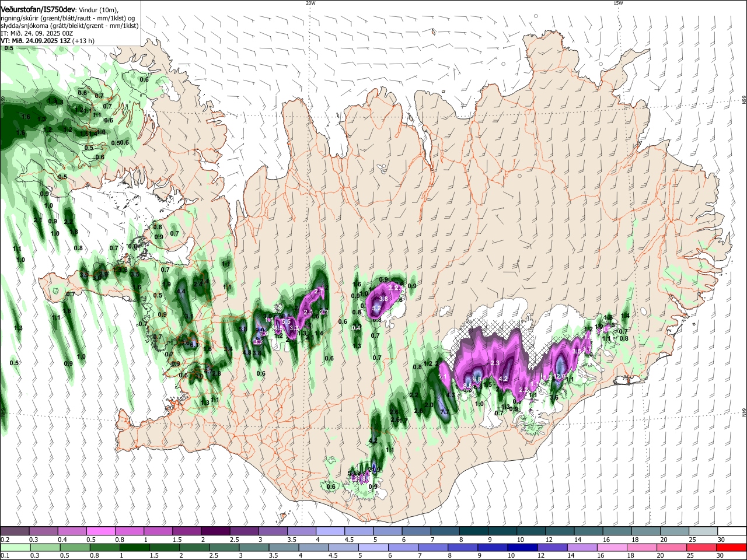Click the palest green 0.1–0.3 rain legend swatch

(15, 547)
